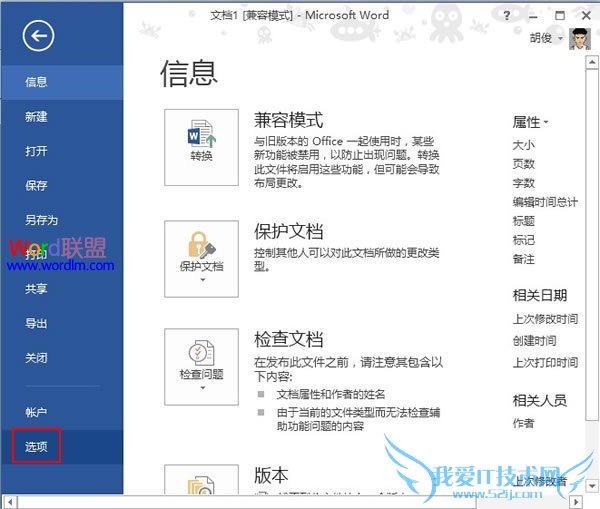
Task: Choose 保存 (Save) in the sidebar
Action: (x=62, y=186)
